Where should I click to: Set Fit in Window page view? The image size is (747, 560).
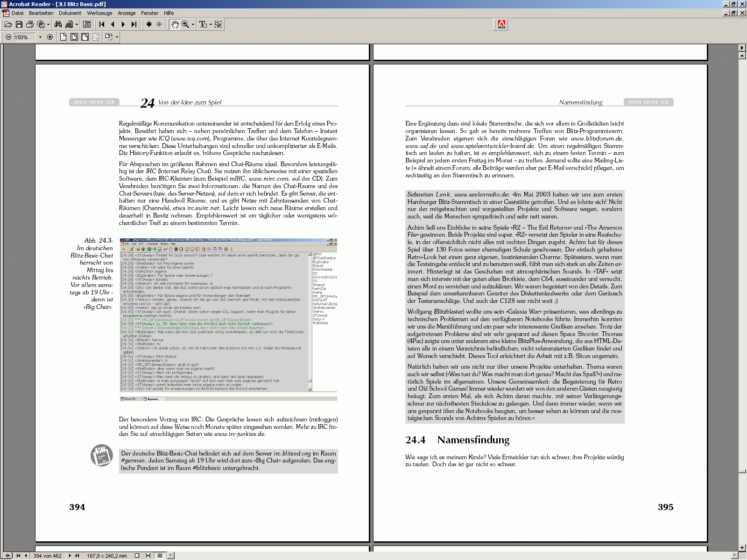point(74,37)
